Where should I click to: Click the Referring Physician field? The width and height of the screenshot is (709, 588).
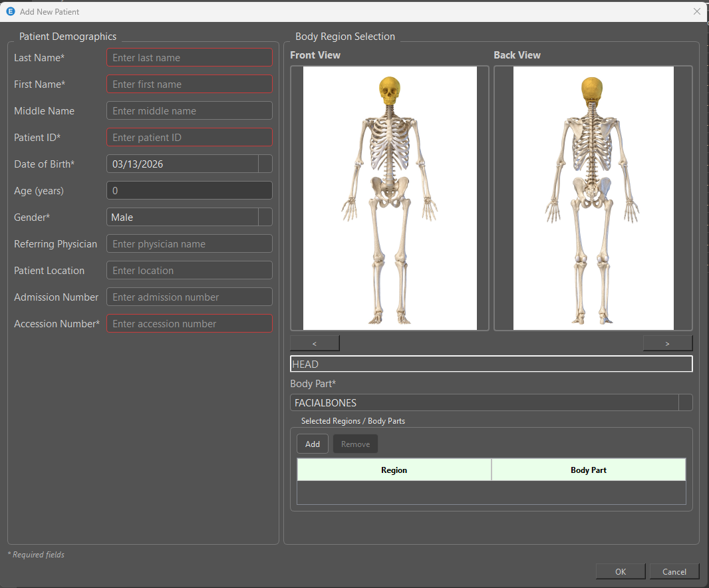pyautogui.click(x=190, y=244)
